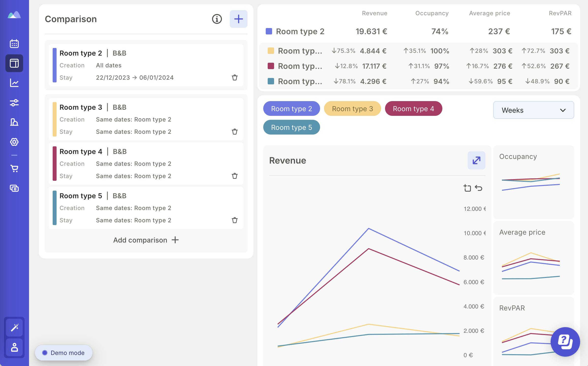Image resolution: width=588 pixels, height=366 pixels.
Task: Click the undo arrow on Revenue chart
Action: pyautogui.click(x=479, y=188)
